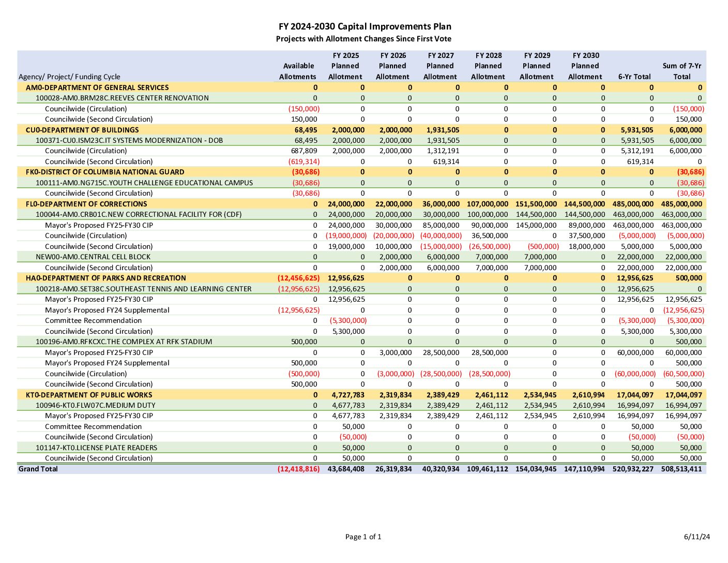Screen dimensions: 728x563
Task: Select '100218-AM0.SET38C.SOUTHEAST TENNIS AND LEARNING CENTER' label
Action: pos(144,289)
